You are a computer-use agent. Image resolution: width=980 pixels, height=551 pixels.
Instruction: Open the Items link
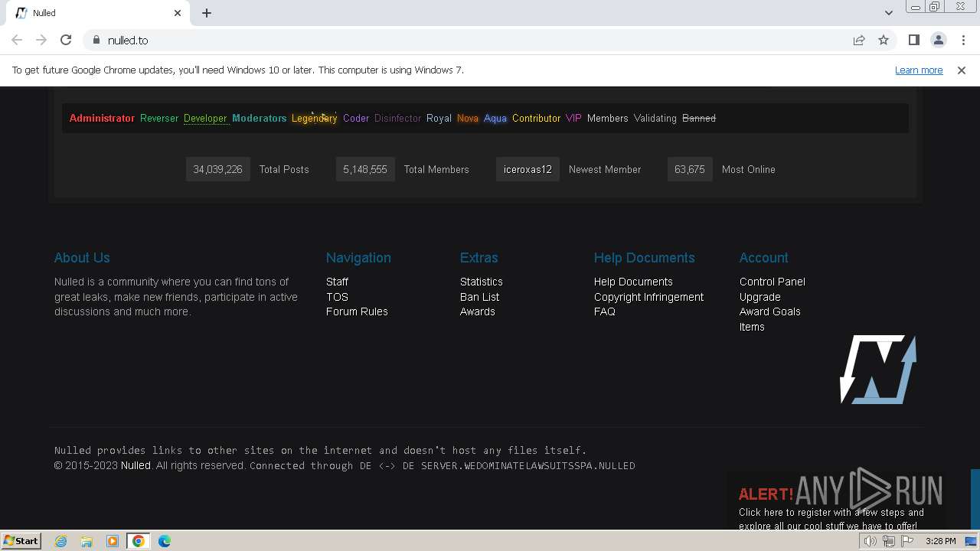click(x=752, y=327)
